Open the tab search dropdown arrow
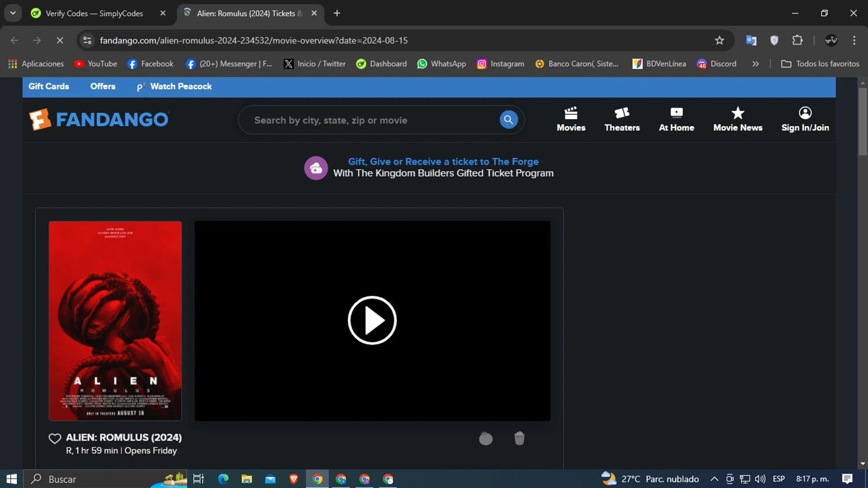 pyautogui.click(x=13, y=13)
